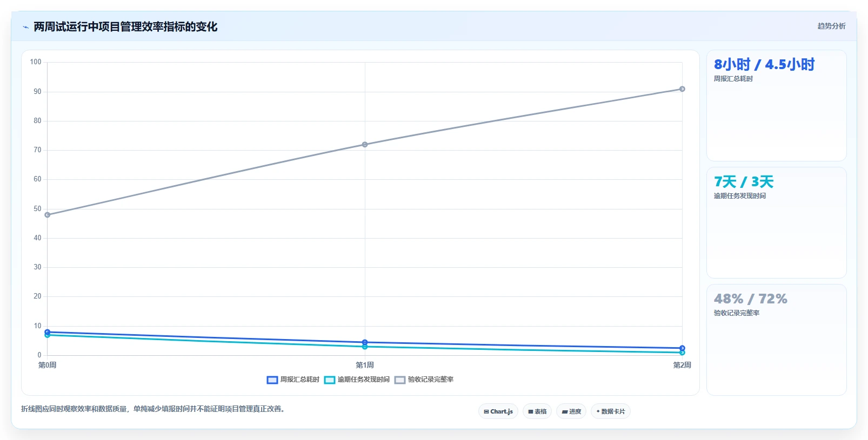This screenshot has height=440, width=868.
Task: Toggle the 验收记录完整率 legend item
Action: (424, 380)
